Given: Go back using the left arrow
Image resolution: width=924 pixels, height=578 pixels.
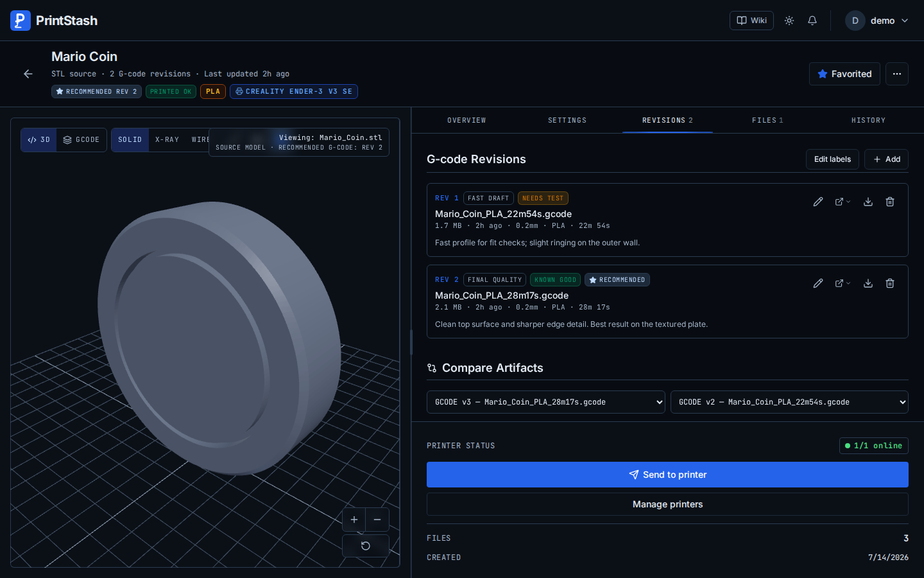Looking at the screenshot, I should click(28, 74).
